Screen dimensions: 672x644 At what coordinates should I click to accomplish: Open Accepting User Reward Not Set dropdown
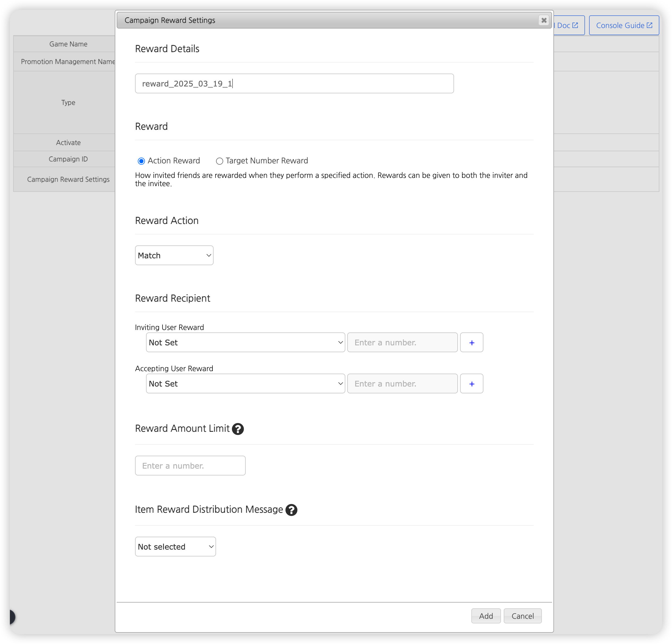point(245,383)
